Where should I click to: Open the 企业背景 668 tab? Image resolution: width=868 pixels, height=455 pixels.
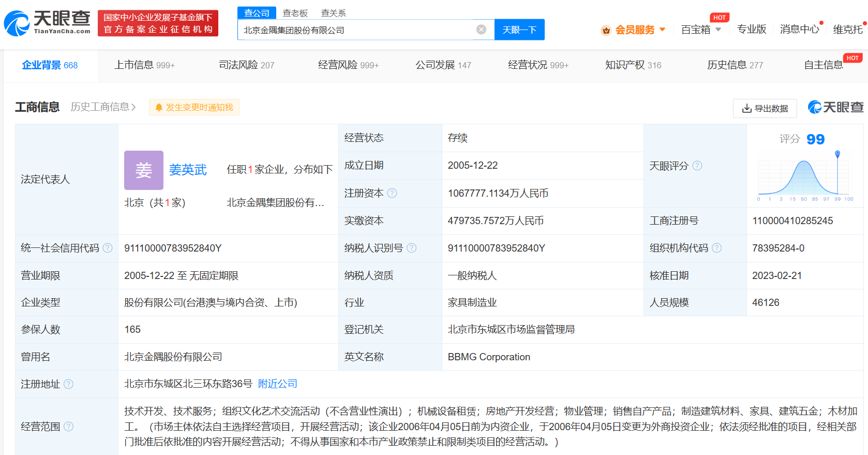pyautogui.click(x=50, y=65)
